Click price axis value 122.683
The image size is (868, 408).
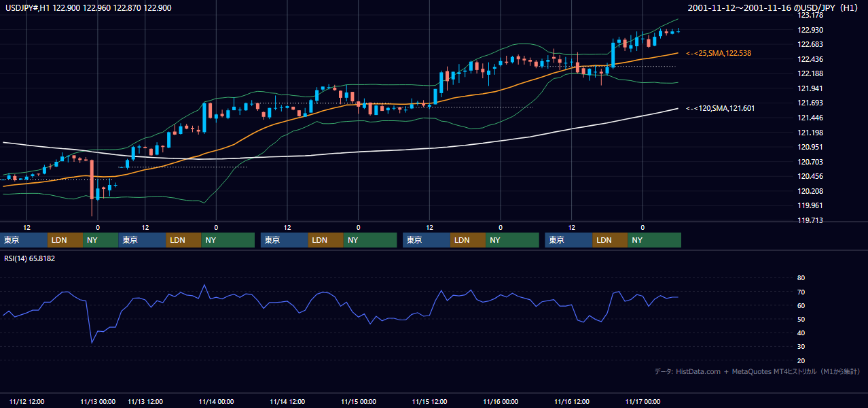810,44
